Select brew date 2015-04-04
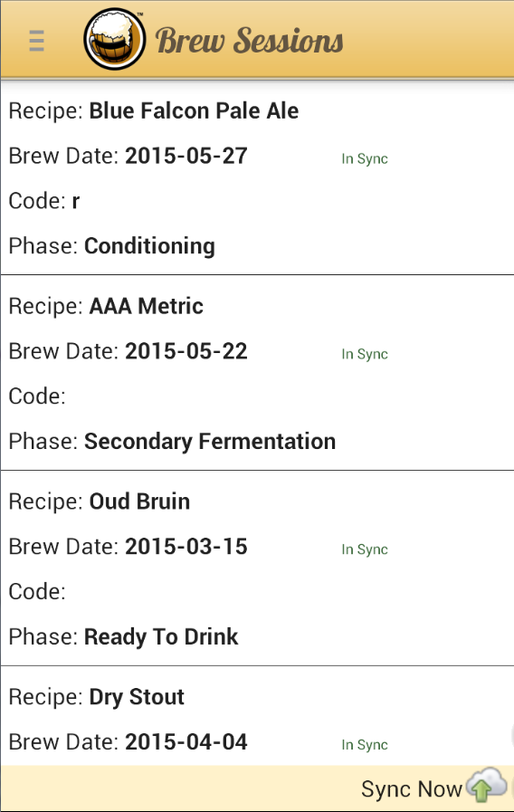 coord(186,741)
